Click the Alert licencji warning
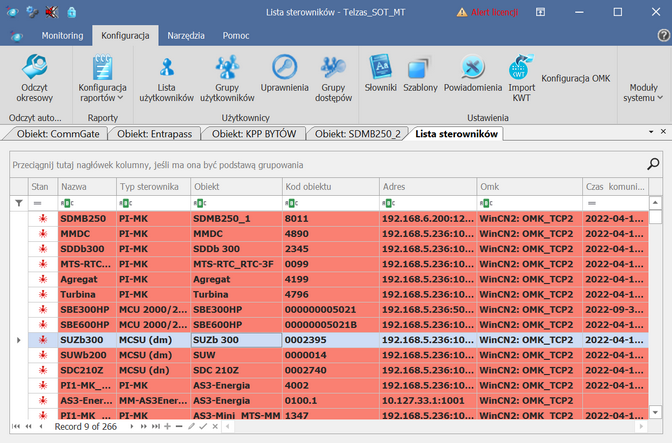The height and width of the screenshot is (443, 672). coord(487,12)
